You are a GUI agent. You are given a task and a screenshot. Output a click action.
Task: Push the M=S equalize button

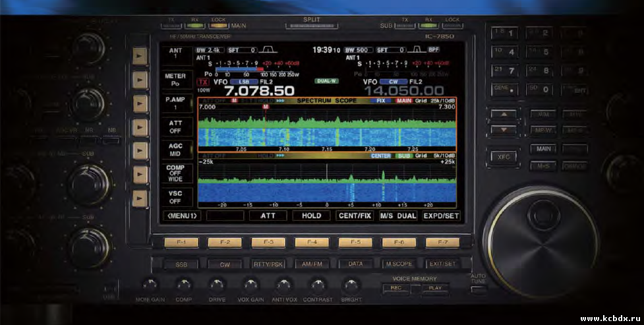coord(543,166)
